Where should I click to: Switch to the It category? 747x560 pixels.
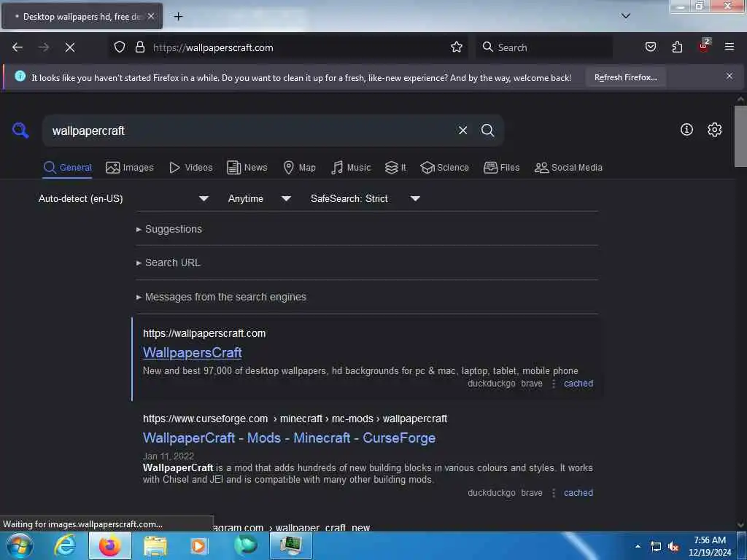pos(395,168)
